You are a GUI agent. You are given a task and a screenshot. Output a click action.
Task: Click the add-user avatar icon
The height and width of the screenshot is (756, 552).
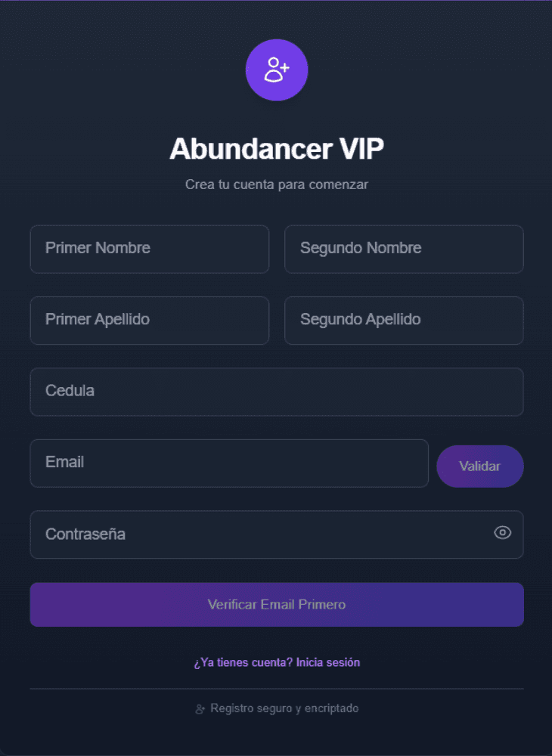pos(277,70)
